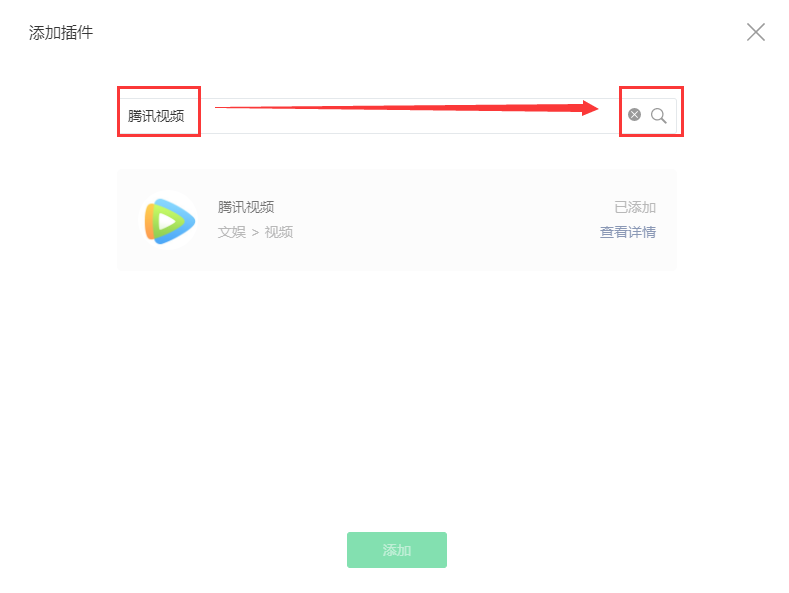This screenshot has width=789, height=593.
Task: Click the 文娱 category text
Action: [231, 232]
